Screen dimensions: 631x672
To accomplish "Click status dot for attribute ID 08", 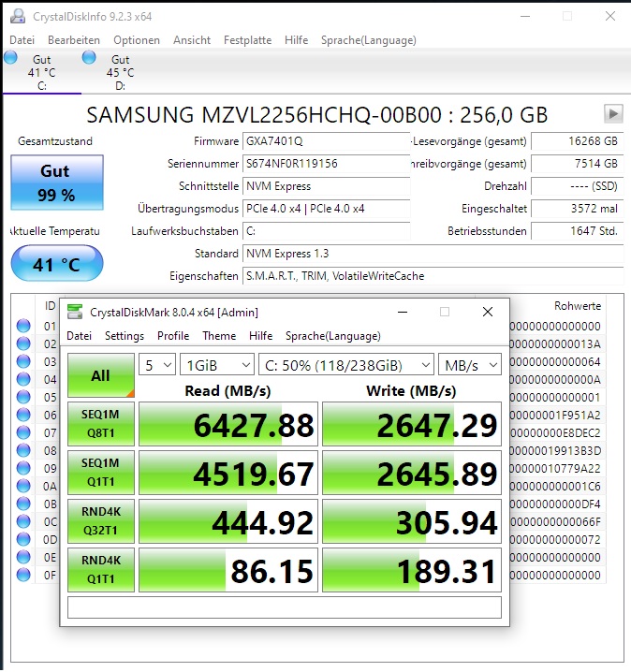I will [x=23, y=450].
